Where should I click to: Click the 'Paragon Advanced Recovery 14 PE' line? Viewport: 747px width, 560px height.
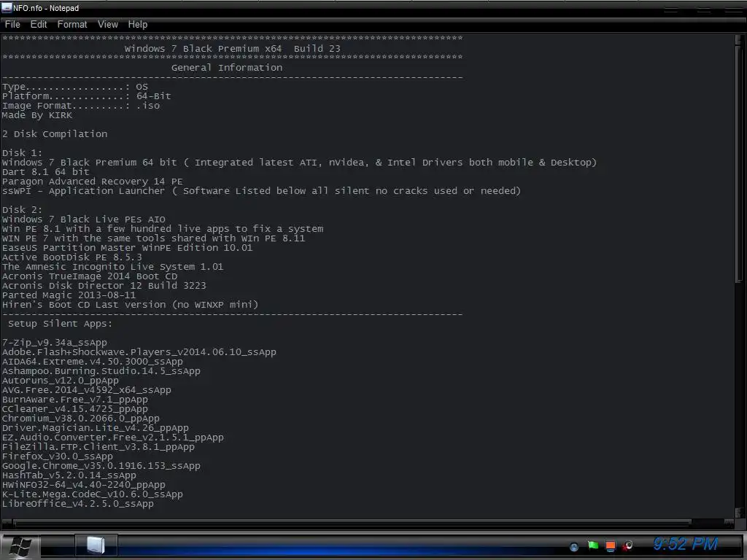point(93,182)
